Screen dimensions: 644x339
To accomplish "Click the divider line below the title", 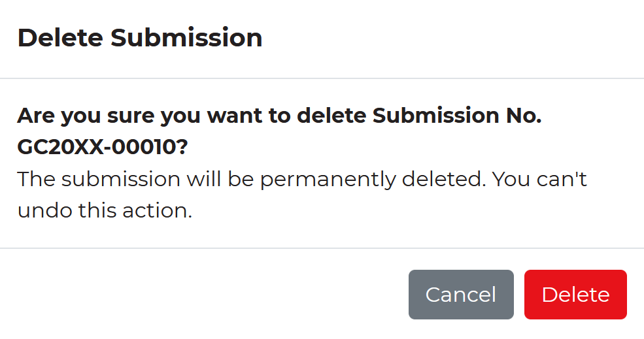I will tap(322, 78).
